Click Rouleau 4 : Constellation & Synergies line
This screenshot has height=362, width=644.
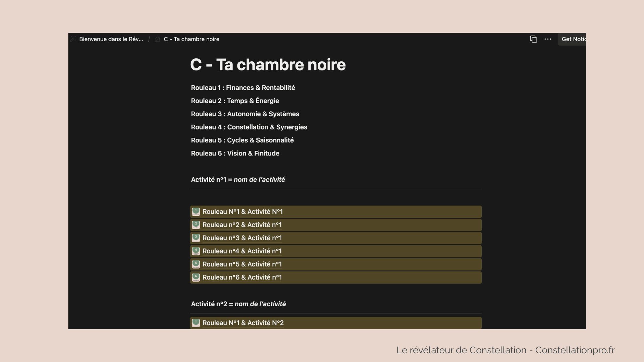[249, 127]
